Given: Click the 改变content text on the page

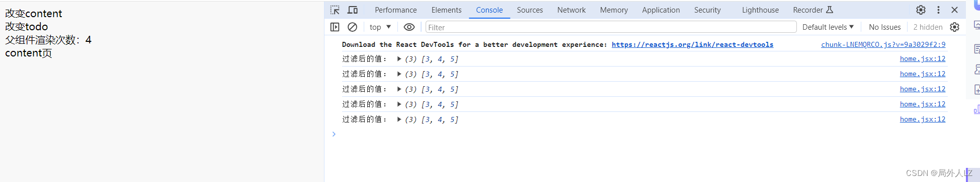Looking at the screenshot, I should [x=34, y=14].
